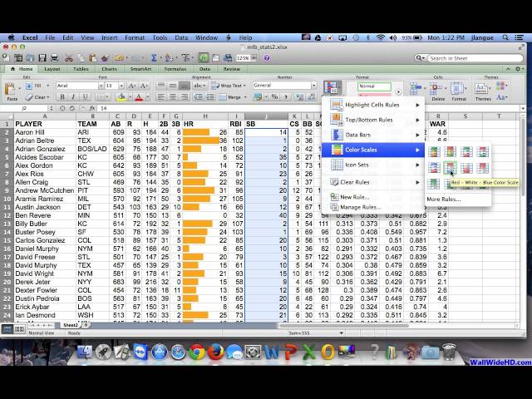Click the Search in Sheet field
Image resolution: width=532 pixels, height=399 pixels.
(x=475, y=58)
